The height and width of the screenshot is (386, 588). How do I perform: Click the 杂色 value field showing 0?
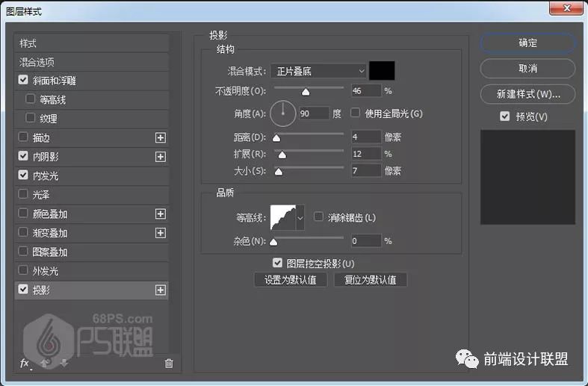point(366,241)
